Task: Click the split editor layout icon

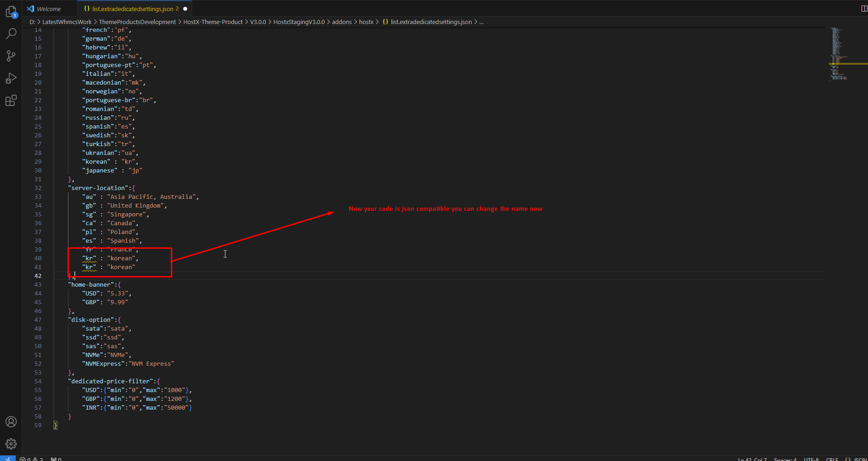Action: pyautogui.click(x=864, y=9)
